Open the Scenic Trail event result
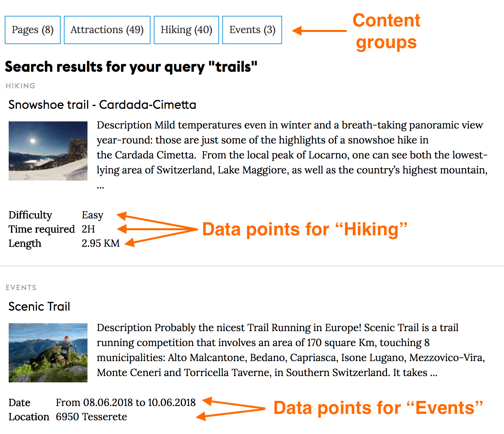Image resolution: width=504 pixels, height=434 pixels. tap(39, 306)
